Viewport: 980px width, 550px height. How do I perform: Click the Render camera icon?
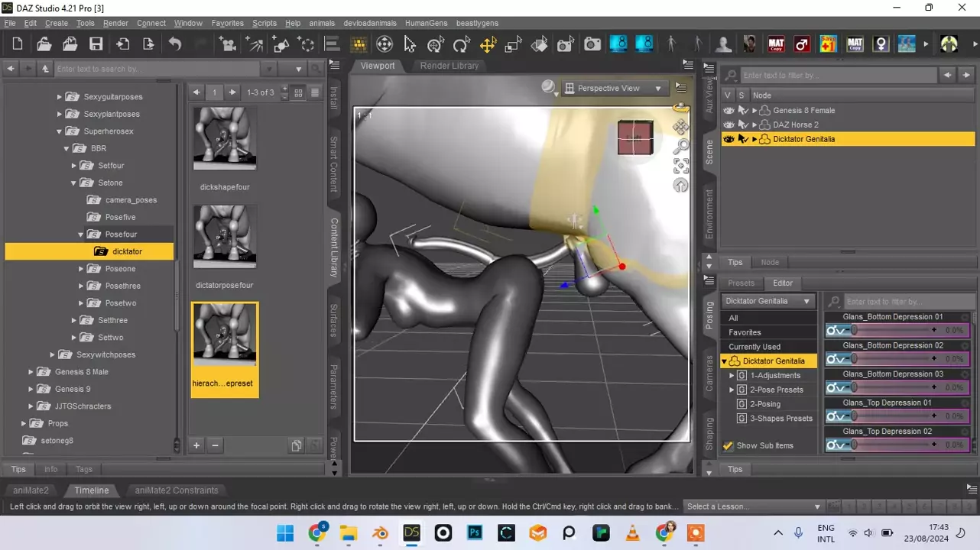pos(592,44)
